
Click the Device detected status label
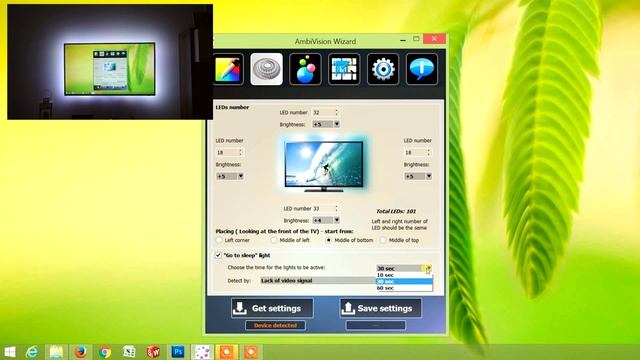tap(276, 325)
